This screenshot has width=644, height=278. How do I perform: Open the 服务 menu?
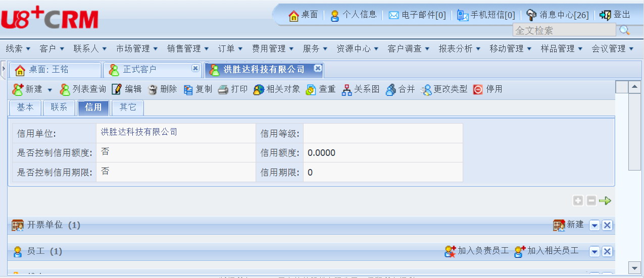(315, 48)
